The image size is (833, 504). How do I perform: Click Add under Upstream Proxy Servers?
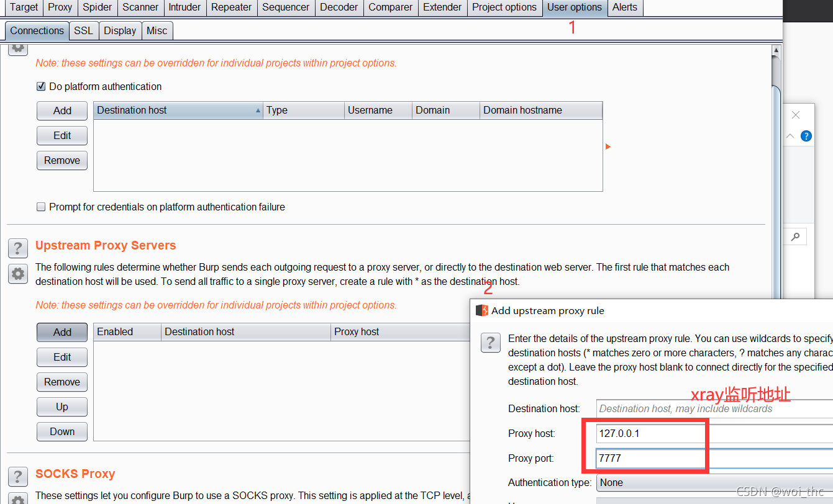click(62, 332)
